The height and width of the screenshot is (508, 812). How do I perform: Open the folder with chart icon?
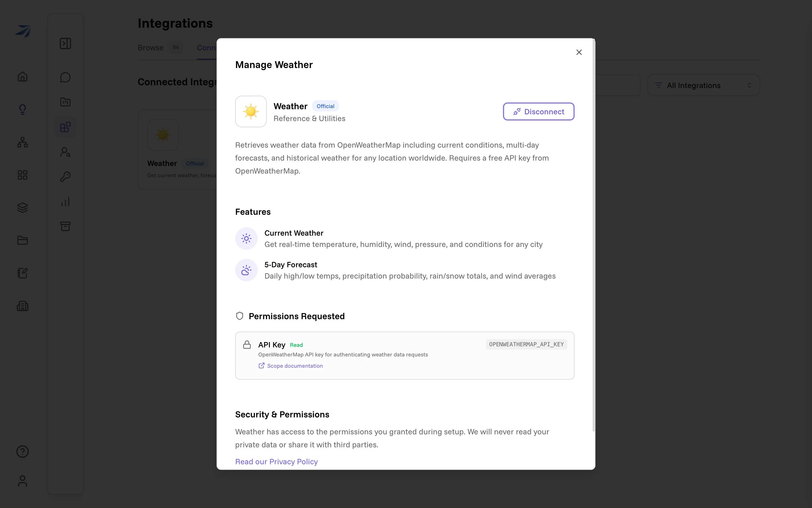coord(65,102)
